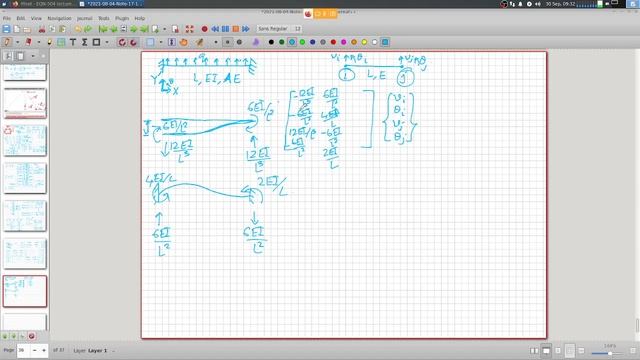Stop audio playback with orange square
Viewport: 640px width, 360px height.
tap(236, 29)
